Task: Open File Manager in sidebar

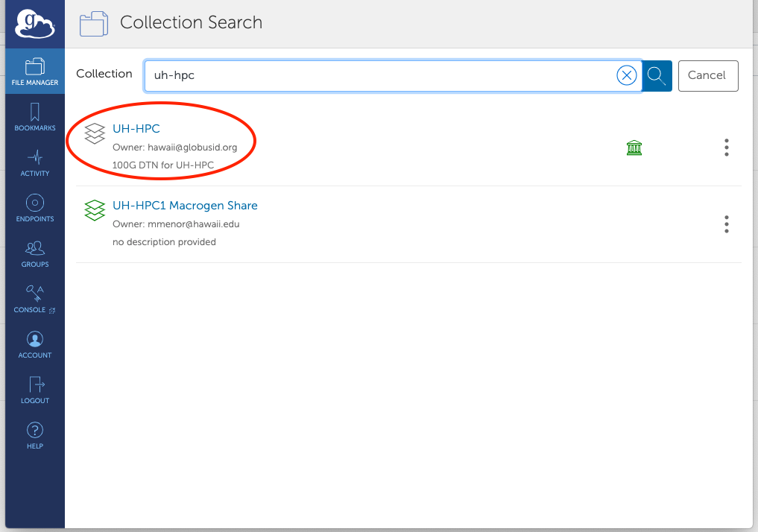Action: (x=35, y=72)
